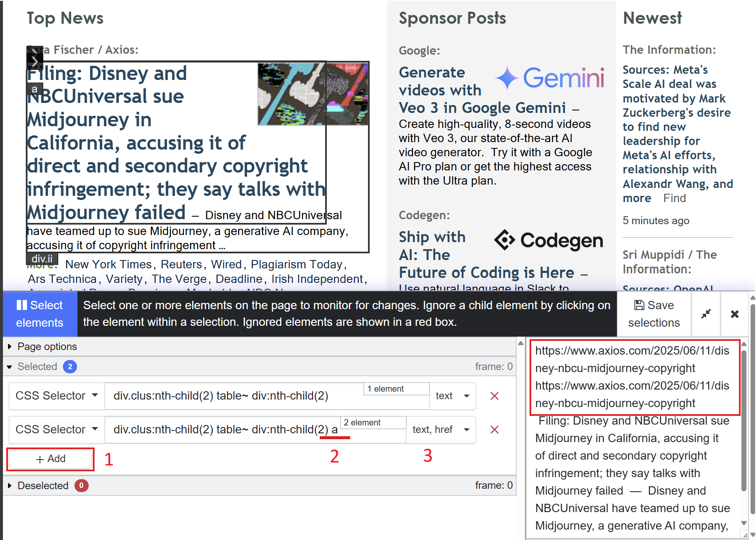Click Save selections button
The image size is (756, 540).
pos(654,314)
